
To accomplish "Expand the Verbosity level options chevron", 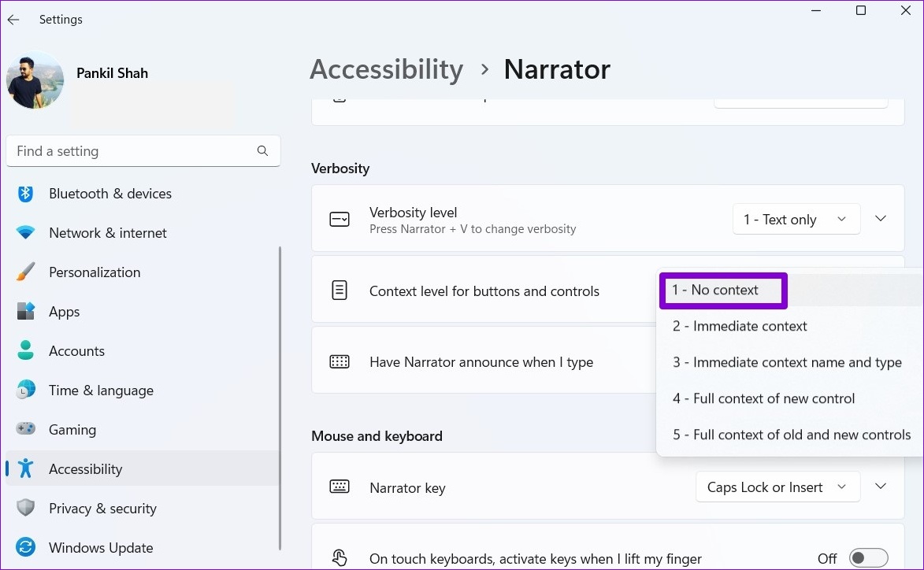I will click(x=881, y=218).
